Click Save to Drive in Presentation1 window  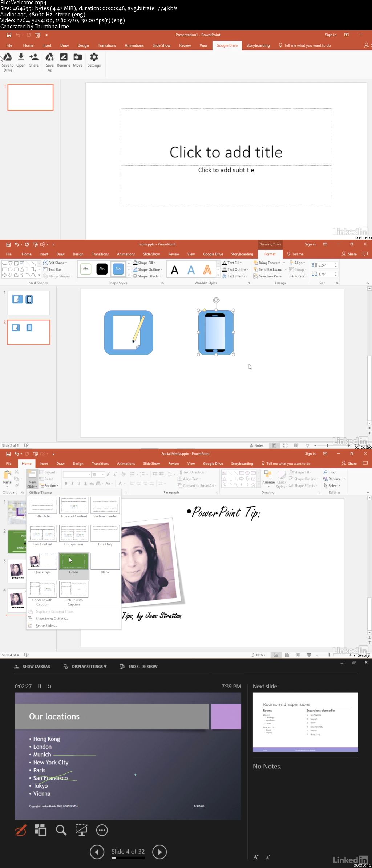(8, 62)
